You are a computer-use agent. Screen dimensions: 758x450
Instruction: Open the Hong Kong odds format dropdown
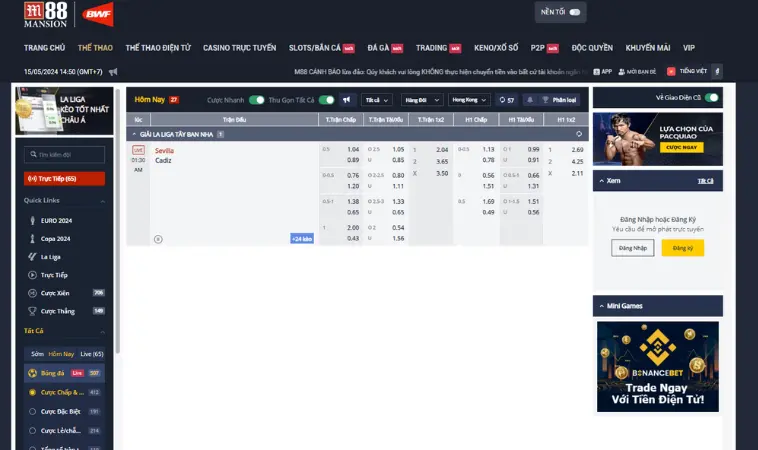470,100
